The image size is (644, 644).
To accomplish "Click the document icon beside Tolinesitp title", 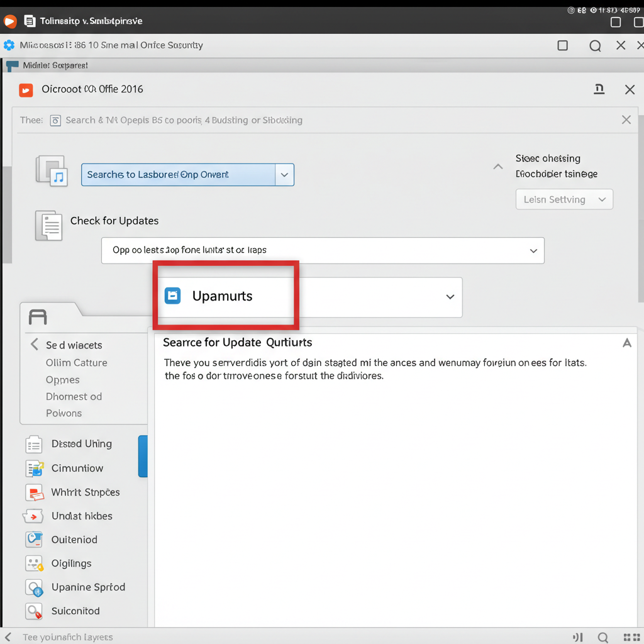I will click(x=30, y=21).
